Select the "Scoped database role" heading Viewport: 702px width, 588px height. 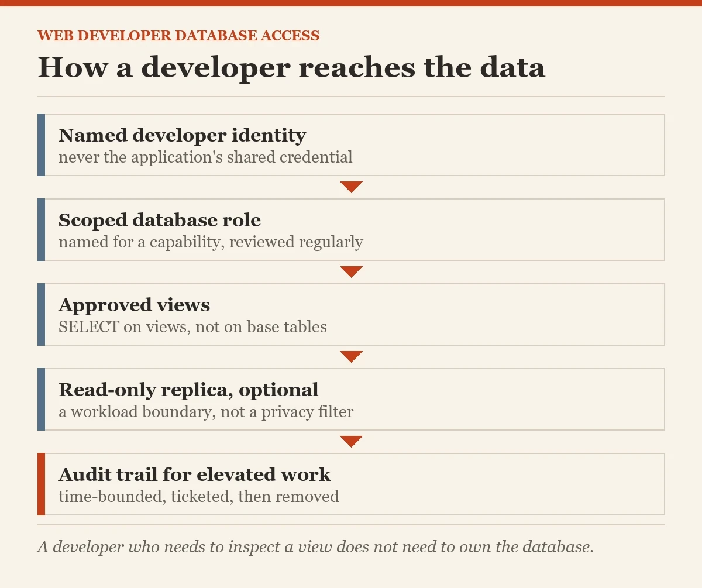click(160, 220)
